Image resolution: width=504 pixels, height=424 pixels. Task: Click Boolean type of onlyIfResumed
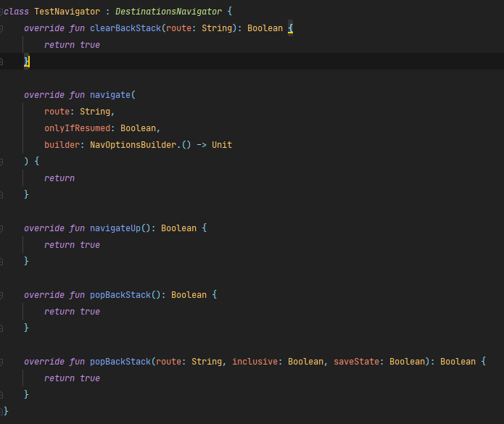point(139,128)
